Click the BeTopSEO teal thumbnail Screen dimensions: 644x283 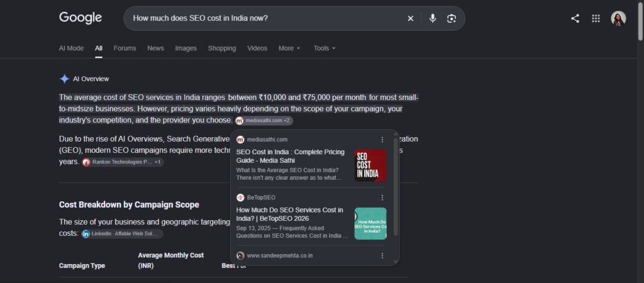(x=370, y=223)
